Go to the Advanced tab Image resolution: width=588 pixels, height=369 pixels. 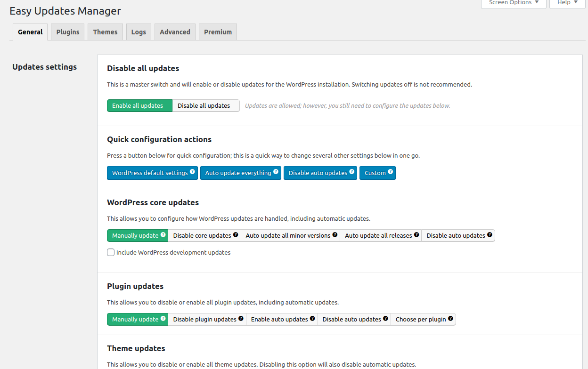point(175,32)
